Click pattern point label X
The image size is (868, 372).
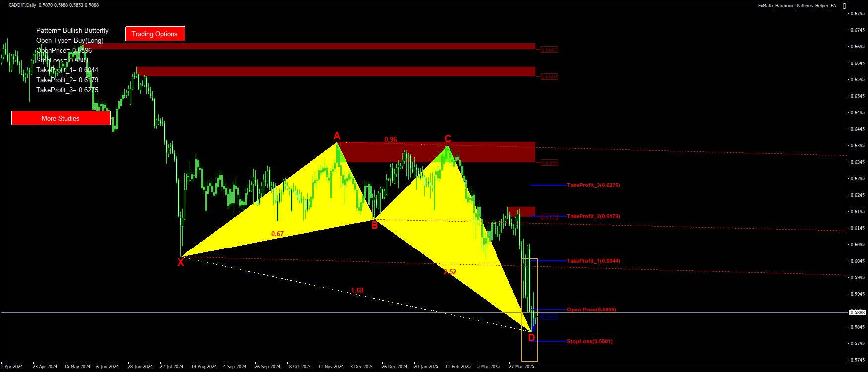pos(181,262)
